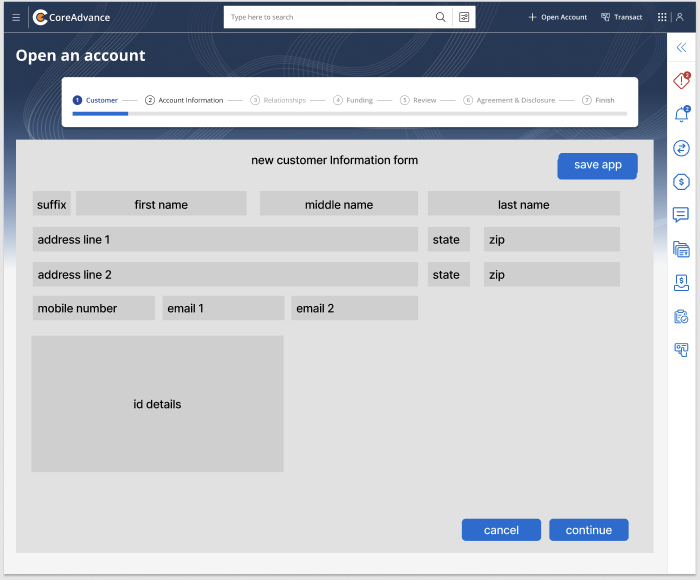Image resolution: width=700 pixels, height=580 pixels.
Task: Open the stacked cards sidebar icon
Action: [681, 249]
